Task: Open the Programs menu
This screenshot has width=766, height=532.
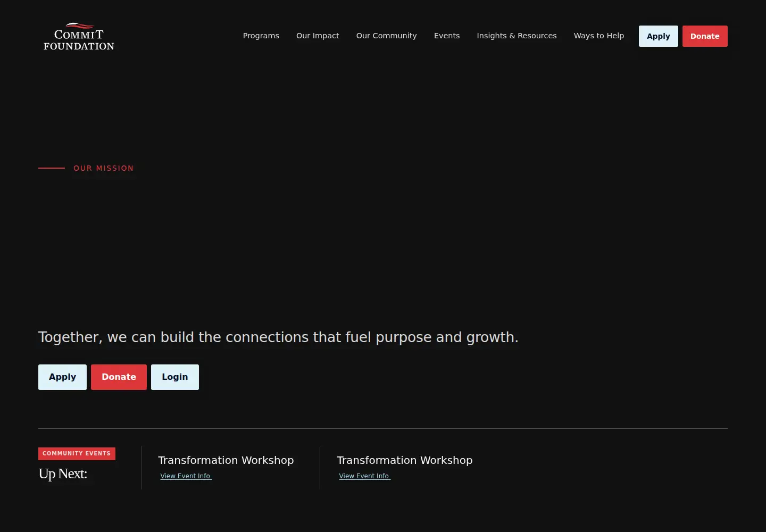Action: click(261, 36)
